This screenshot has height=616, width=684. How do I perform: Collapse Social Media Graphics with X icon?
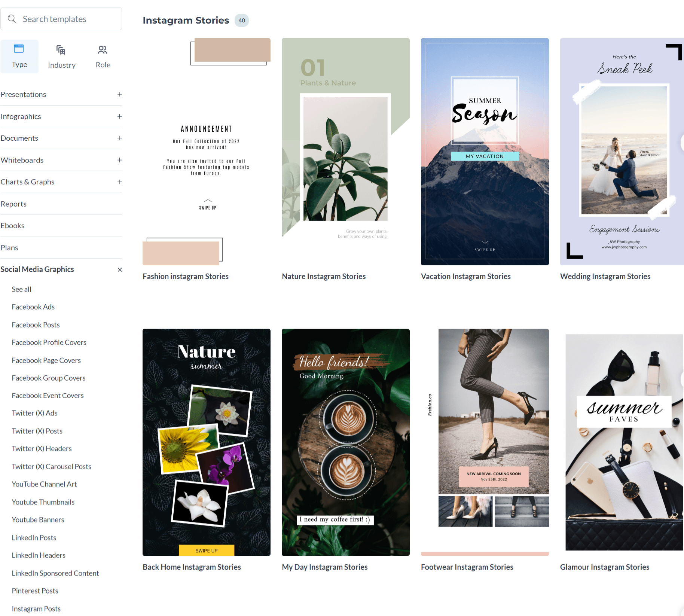click(120, 270)
